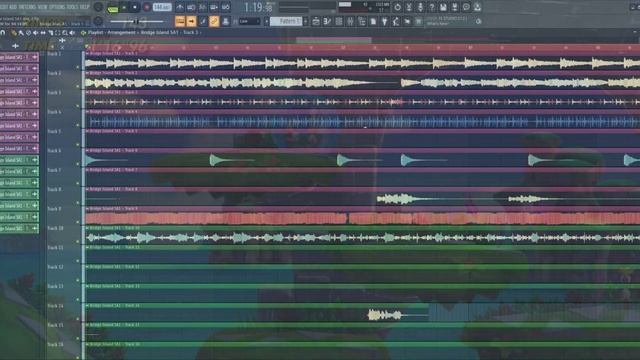The width and height of the screenshot is (640, 360).
Task: Click Playlist in the breadcrumb
Action: [x=96, y=32]
